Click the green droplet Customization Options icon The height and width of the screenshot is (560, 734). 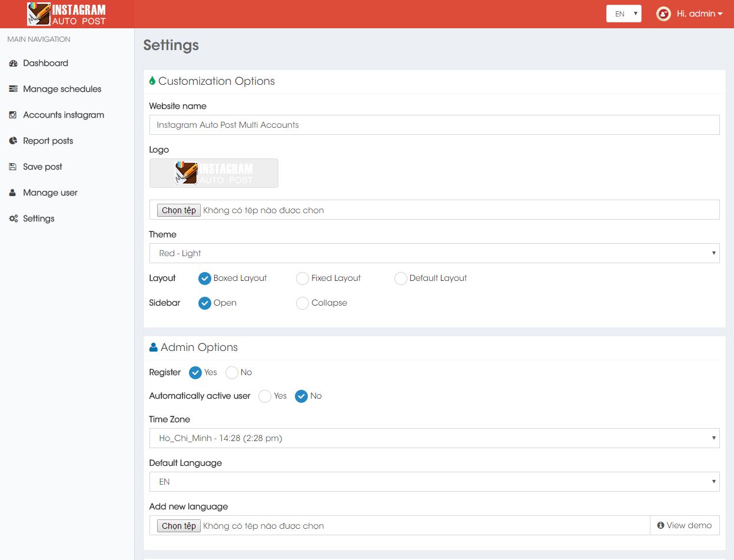[152, 81]
